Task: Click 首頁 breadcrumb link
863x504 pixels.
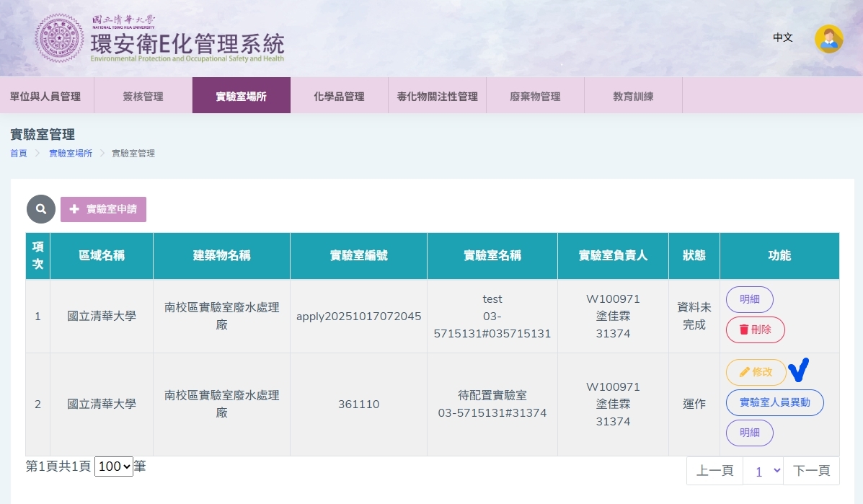Action: tap(19, 154)
